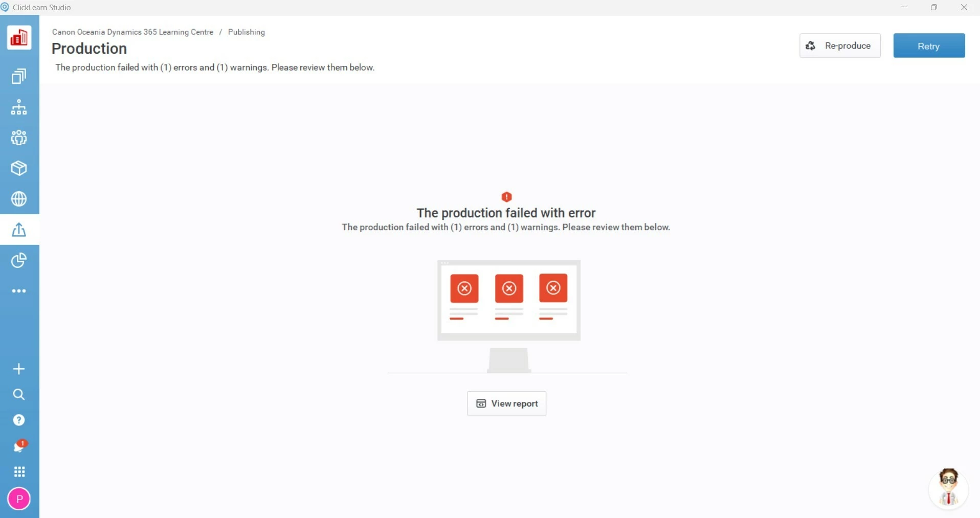Open the recordings stack icon in sidebar
Viewport: 980px width, 518px height.
coord(19,76)
